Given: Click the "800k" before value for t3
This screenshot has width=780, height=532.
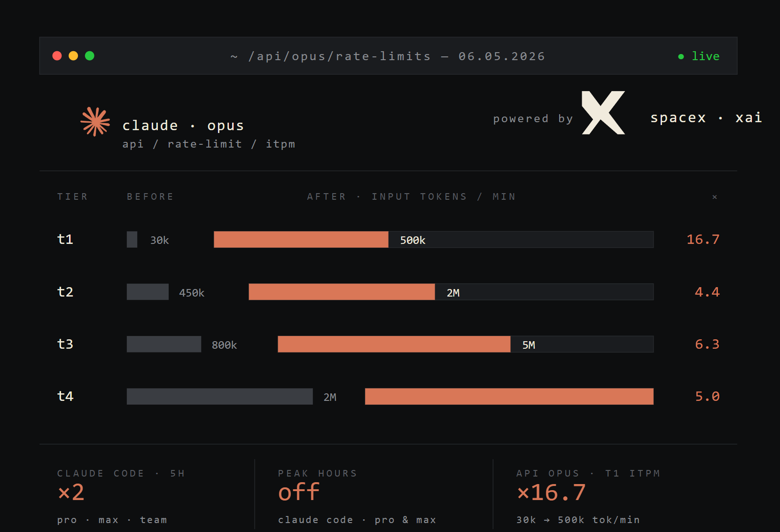Looking at the screenshot, I should (225, 345).
